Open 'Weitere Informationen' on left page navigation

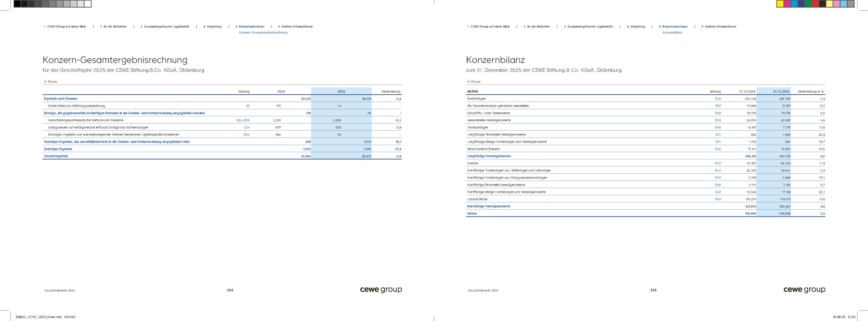pyautogui.click(x=297, y=26)
